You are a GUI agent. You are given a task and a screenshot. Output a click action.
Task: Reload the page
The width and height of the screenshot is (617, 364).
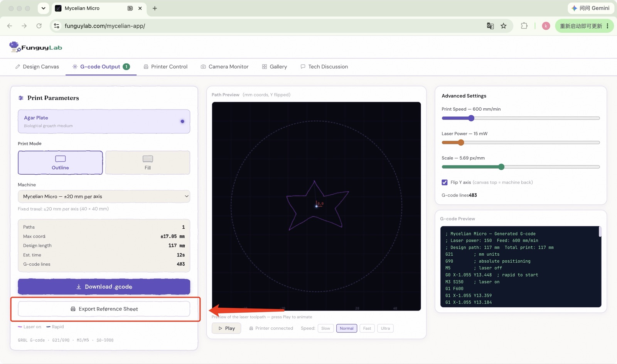point(39,26)
